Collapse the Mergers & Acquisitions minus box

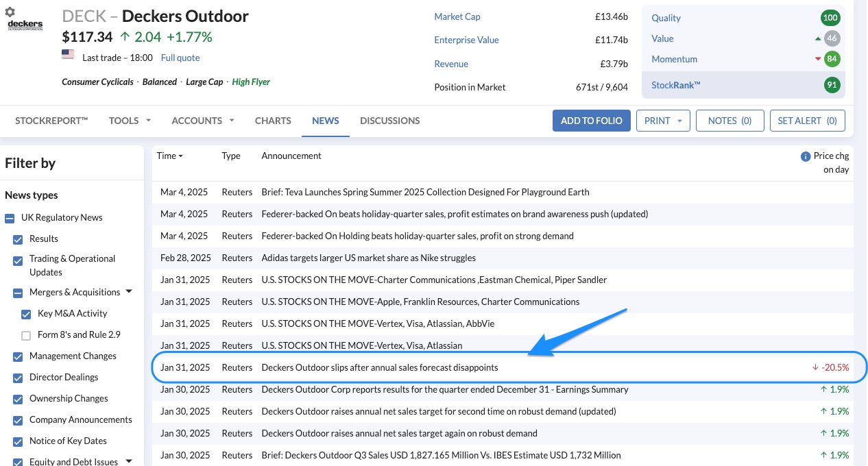(x=18, y=293)
